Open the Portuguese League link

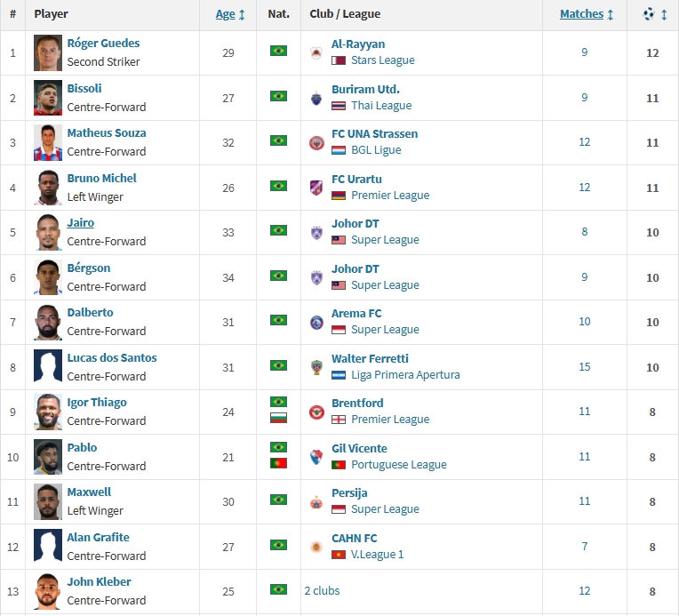pyautogui.click(x=399, y=465)
